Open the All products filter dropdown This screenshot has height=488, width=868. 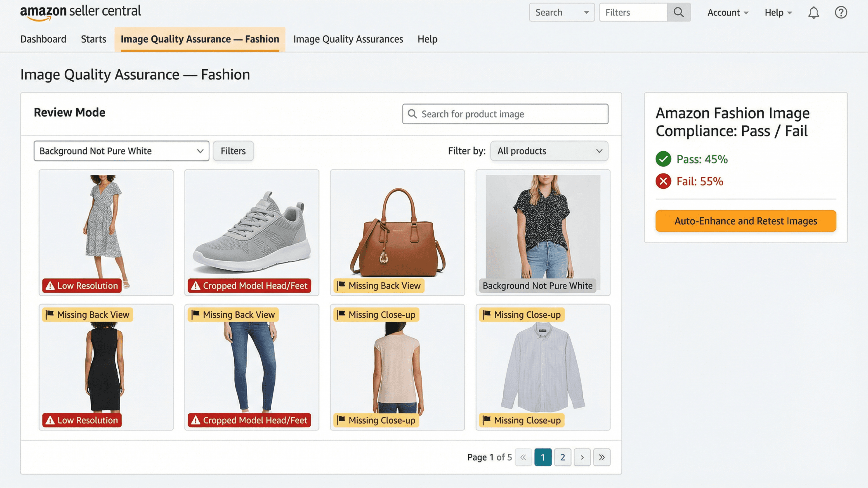[x=549, y=151]
